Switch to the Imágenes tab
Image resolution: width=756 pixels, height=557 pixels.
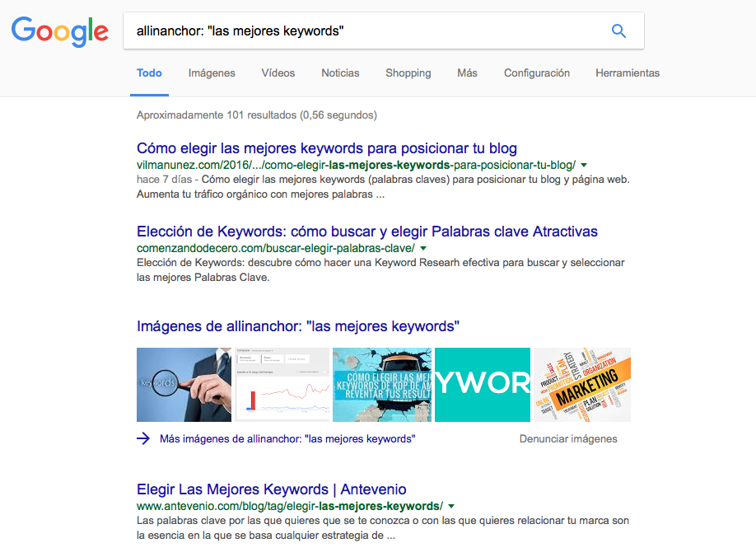212,73
